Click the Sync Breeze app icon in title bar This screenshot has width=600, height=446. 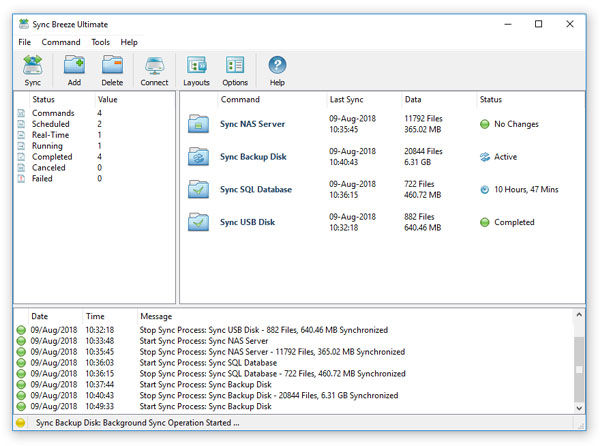click(x=24, y=24)
